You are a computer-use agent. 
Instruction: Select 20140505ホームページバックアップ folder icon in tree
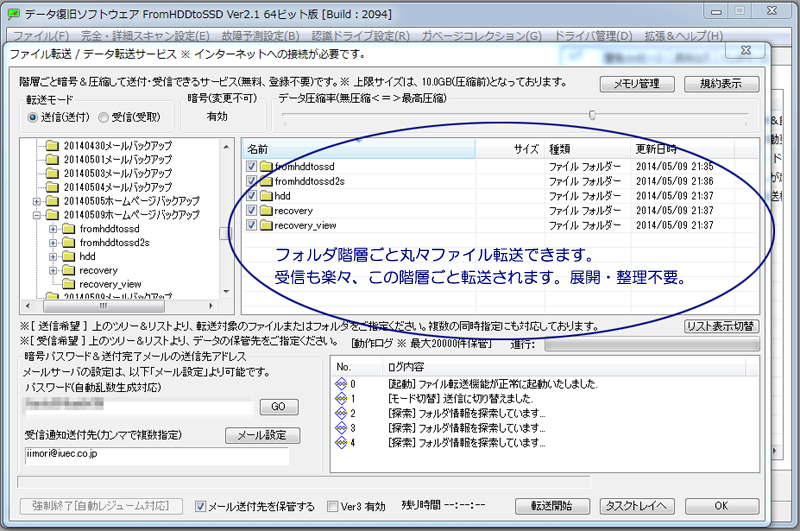52,201
